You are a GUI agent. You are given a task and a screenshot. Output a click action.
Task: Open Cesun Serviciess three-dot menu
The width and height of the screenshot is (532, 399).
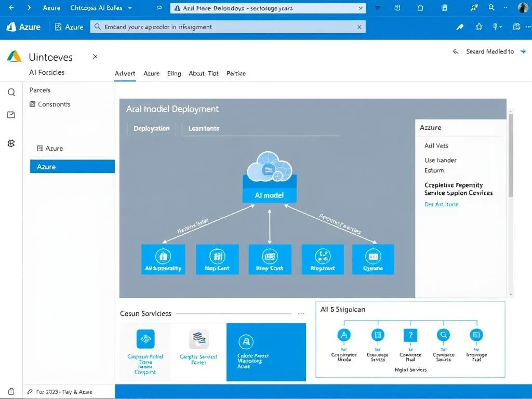[x=301, y=313]
